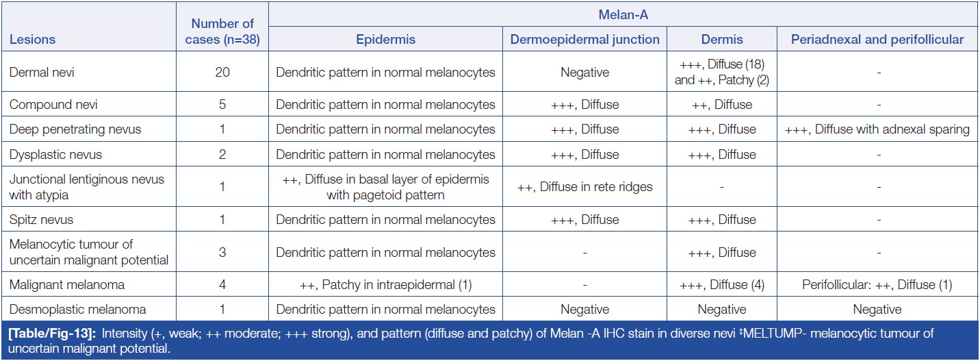Click the Melan-A column group header

[623, 13]
